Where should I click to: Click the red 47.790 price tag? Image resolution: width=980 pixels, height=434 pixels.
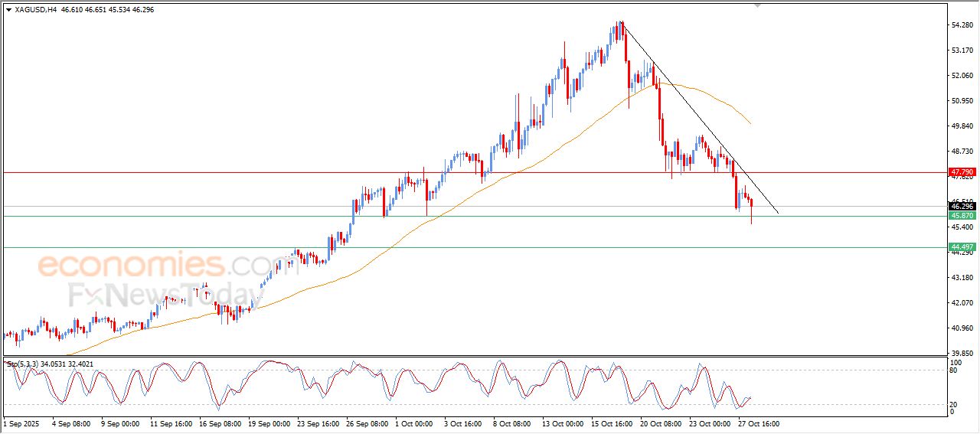[x=961, y=173]
